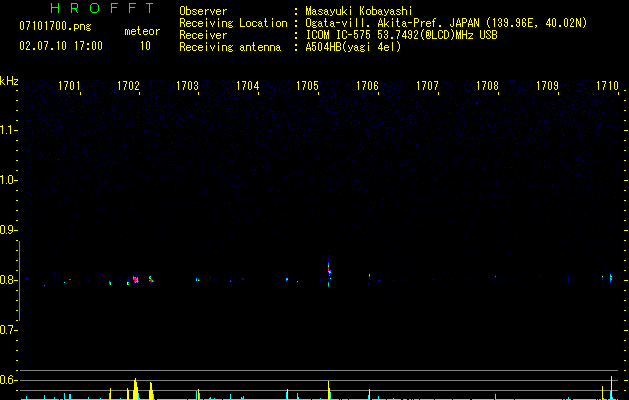629x400 pixels.
Task: Click the 1.1 kHz frequency label
Action: pyautogui.click(x=7, y=130)
